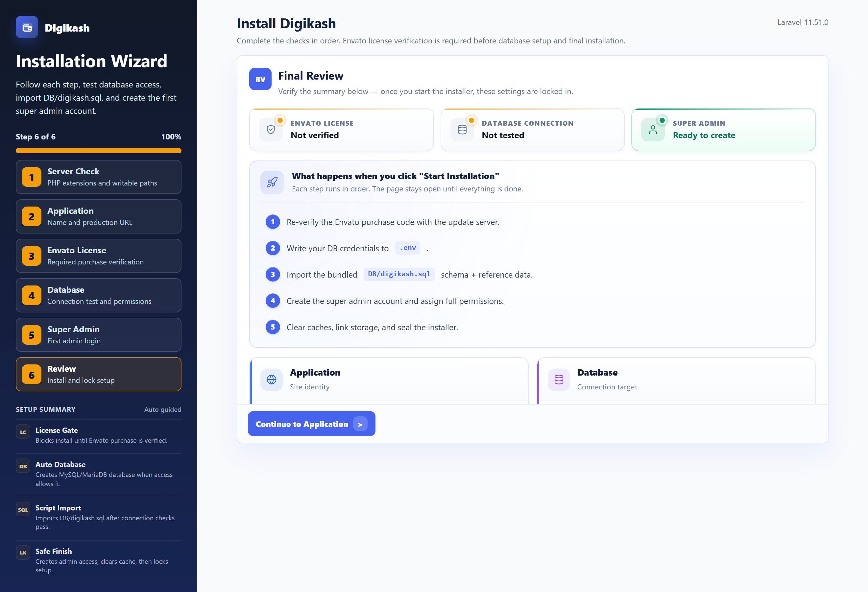
Task: Click the Installation Wizard sidebar heading
Action: (x=91, y=61)
